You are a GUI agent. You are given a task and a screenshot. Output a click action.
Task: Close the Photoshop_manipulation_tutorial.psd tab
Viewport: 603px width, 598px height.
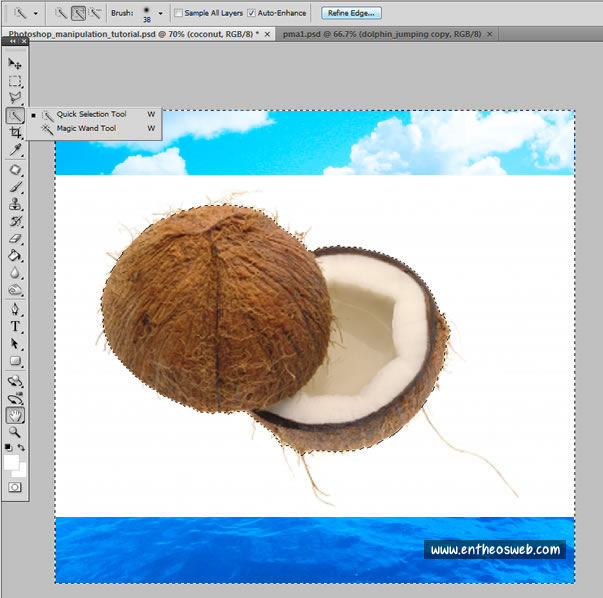coord(268,34)
